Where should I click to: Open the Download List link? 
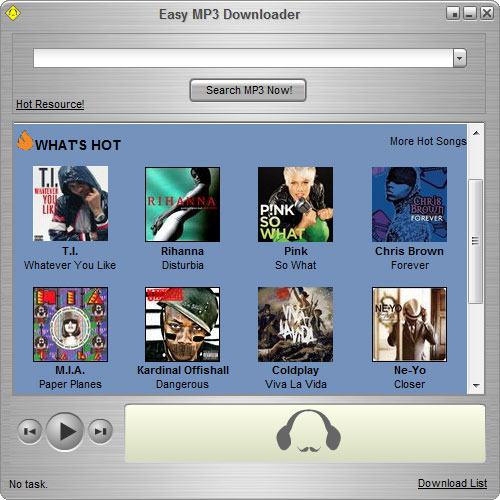pos(452,483)
